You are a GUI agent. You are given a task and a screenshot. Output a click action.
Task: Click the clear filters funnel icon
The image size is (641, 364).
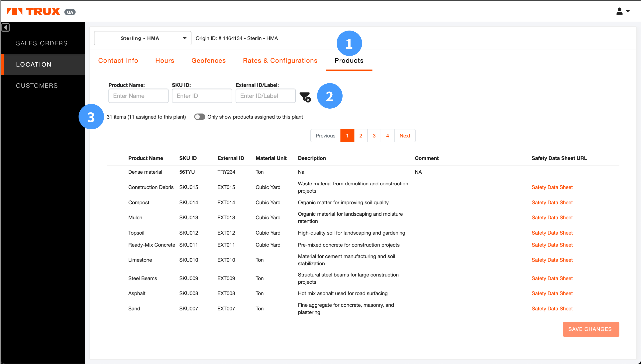click(305, 97)
